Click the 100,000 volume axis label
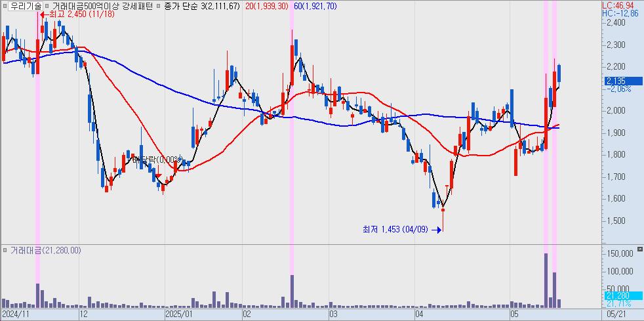Viewport: 644px width, 321px height. point(619,271)
